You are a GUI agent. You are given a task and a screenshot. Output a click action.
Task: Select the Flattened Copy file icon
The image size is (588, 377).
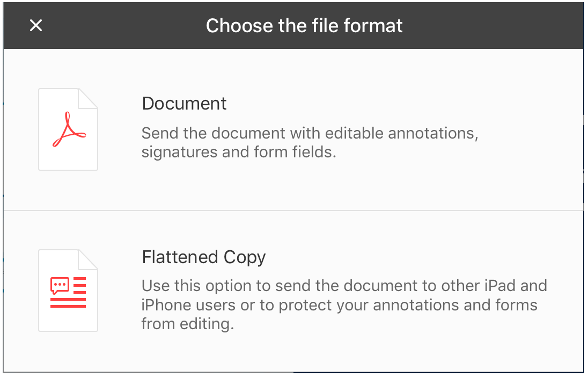(68, 291)
